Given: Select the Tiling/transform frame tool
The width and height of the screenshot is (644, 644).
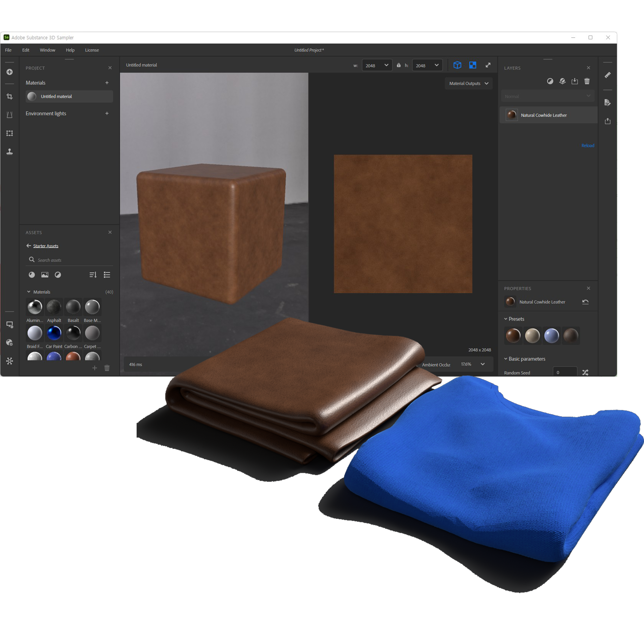Looking at the screenshot, I should point(10,133).
